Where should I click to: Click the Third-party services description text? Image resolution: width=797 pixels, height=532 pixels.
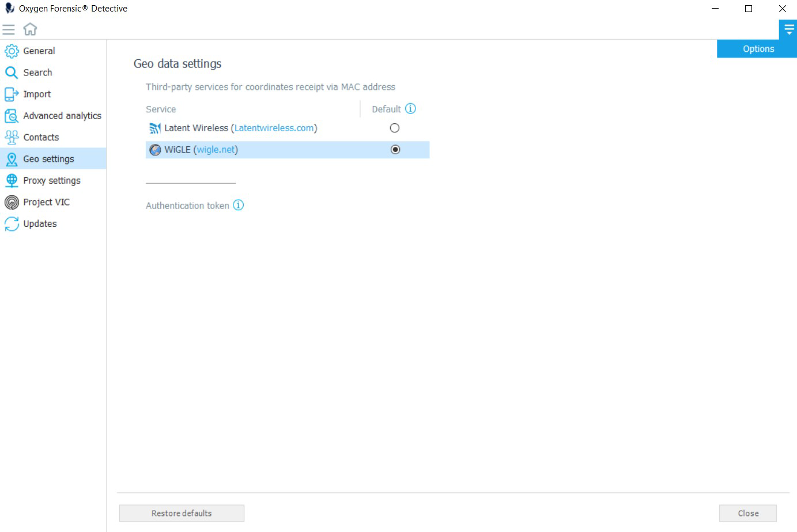(x=270, y=87)
